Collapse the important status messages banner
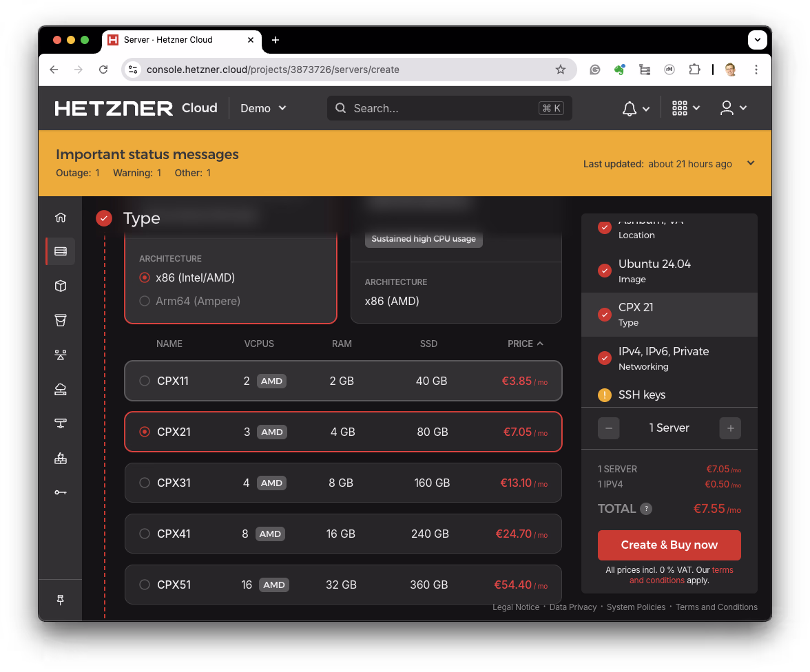Image resolution: width=810 pixels, height=672 pixels. point(750,163)
